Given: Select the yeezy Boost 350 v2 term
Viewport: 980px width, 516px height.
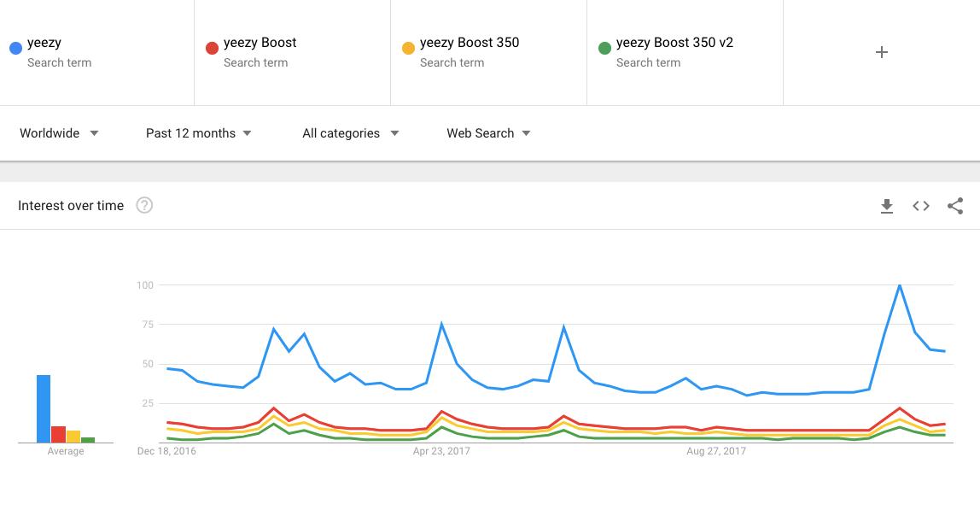Looking at the screenshot, I should 674,43.
